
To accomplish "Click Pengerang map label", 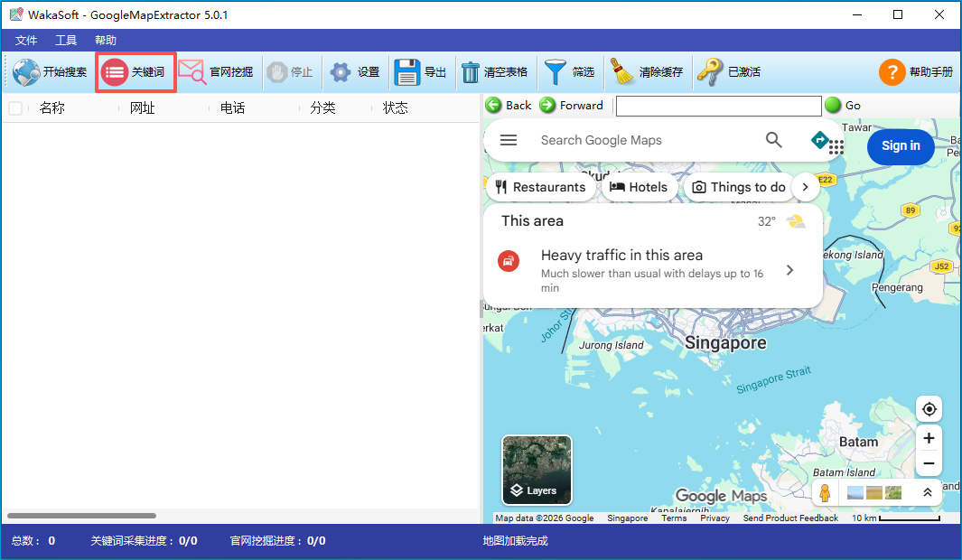I will tap(897, 287).
